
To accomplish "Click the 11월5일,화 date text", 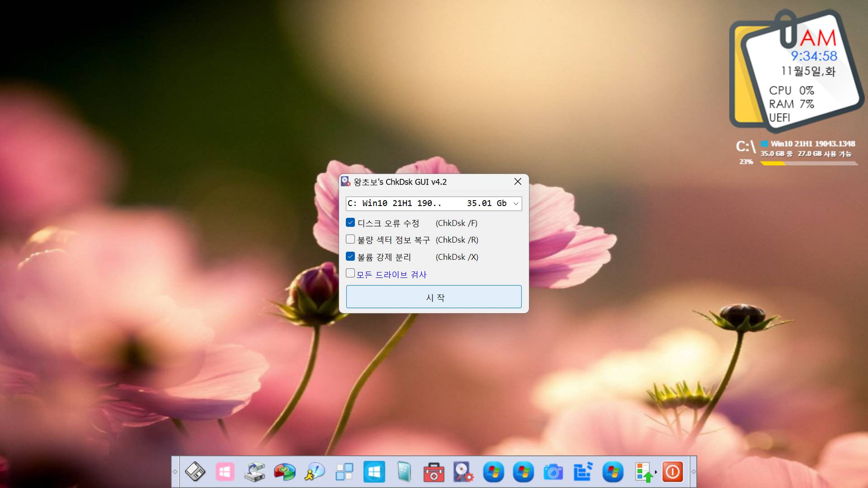I will [x=808, y=71].
